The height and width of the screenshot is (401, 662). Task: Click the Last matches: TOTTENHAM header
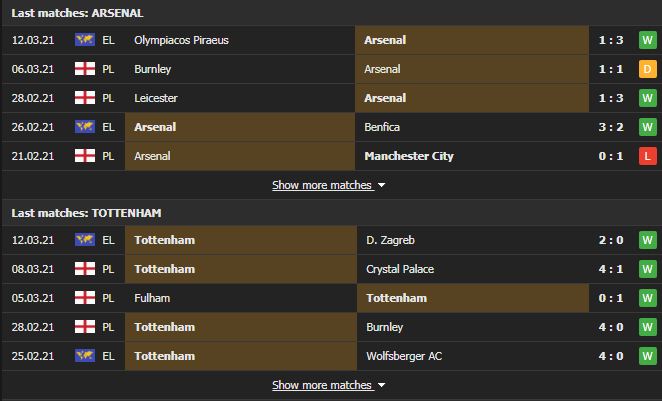87,213
